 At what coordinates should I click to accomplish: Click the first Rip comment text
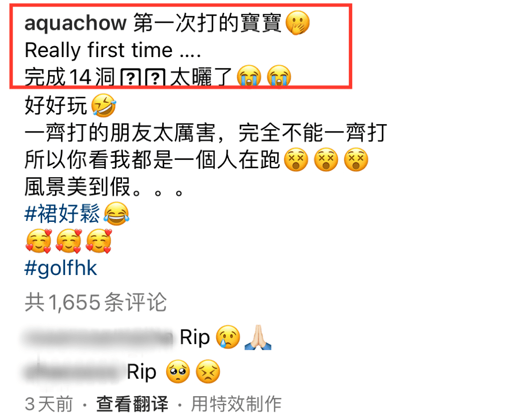194,337
